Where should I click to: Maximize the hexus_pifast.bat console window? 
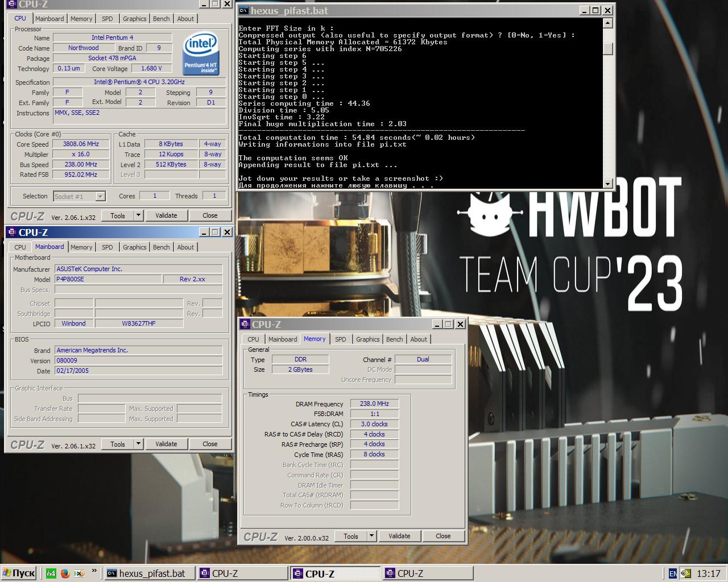(x=595, y=10)
